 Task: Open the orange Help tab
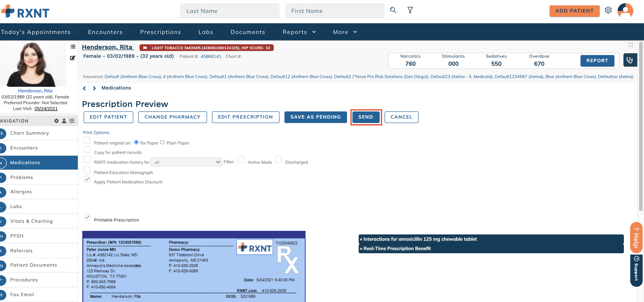[636, 237]
